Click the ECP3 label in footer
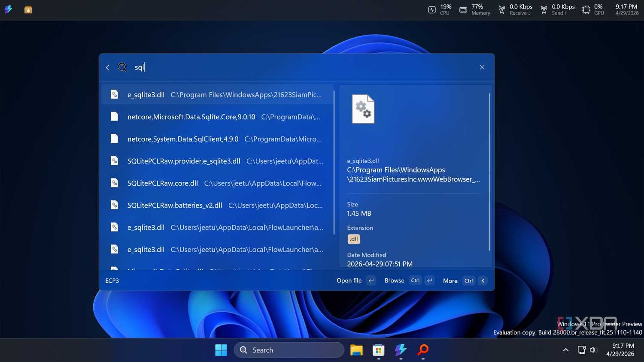Viewport: 644px width, 362px height. coord(112,281)
